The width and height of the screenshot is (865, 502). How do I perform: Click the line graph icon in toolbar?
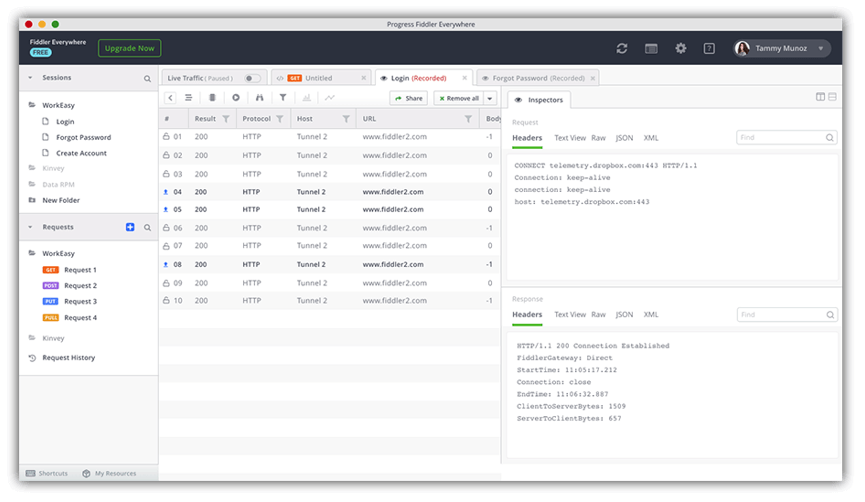coord(329,98)
